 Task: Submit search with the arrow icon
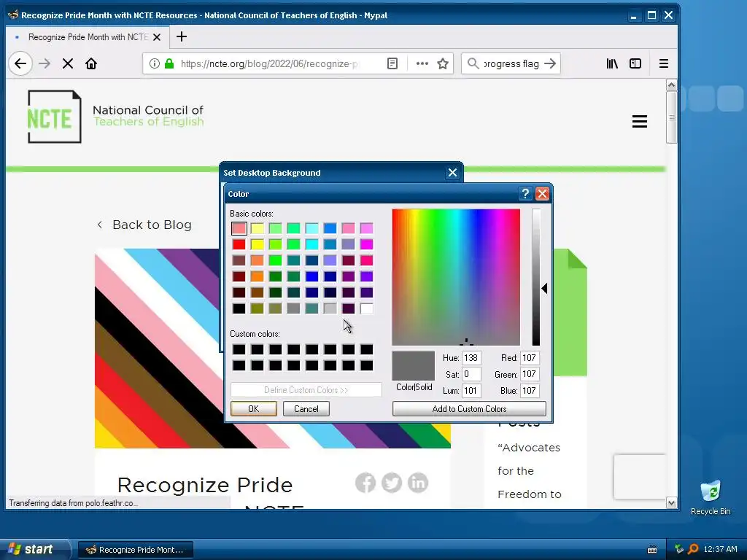click(x=550, y=63)
